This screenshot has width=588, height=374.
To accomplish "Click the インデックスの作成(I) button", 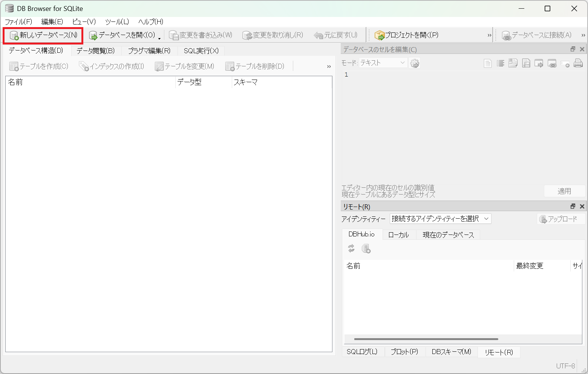I will (112, 66).
